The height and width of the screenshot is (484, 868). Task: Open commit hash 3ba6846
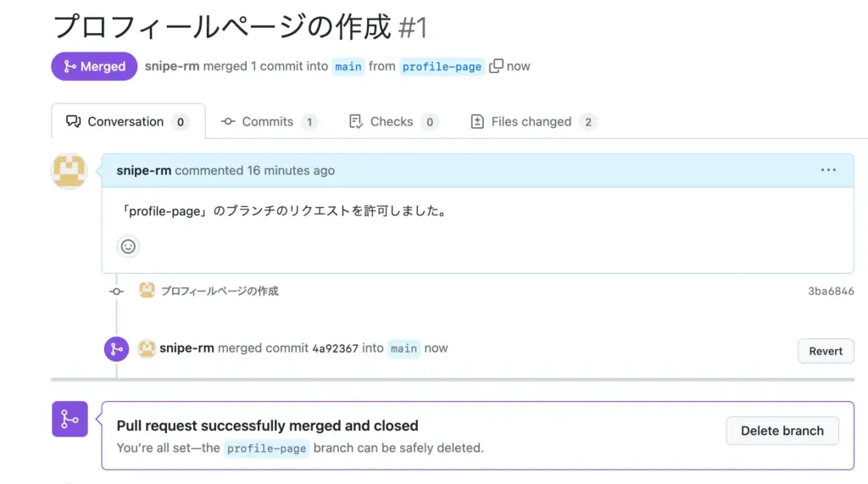point(831,292)
